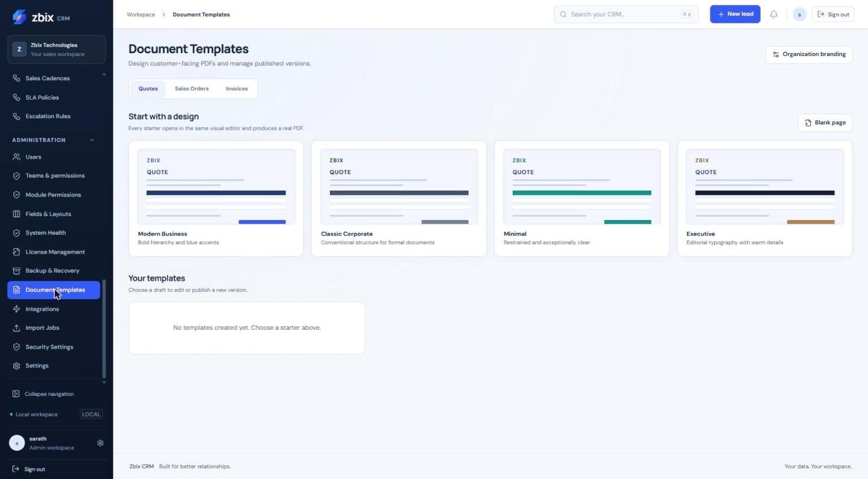Click the top bar Sign out button

click(x=833, y=14)
